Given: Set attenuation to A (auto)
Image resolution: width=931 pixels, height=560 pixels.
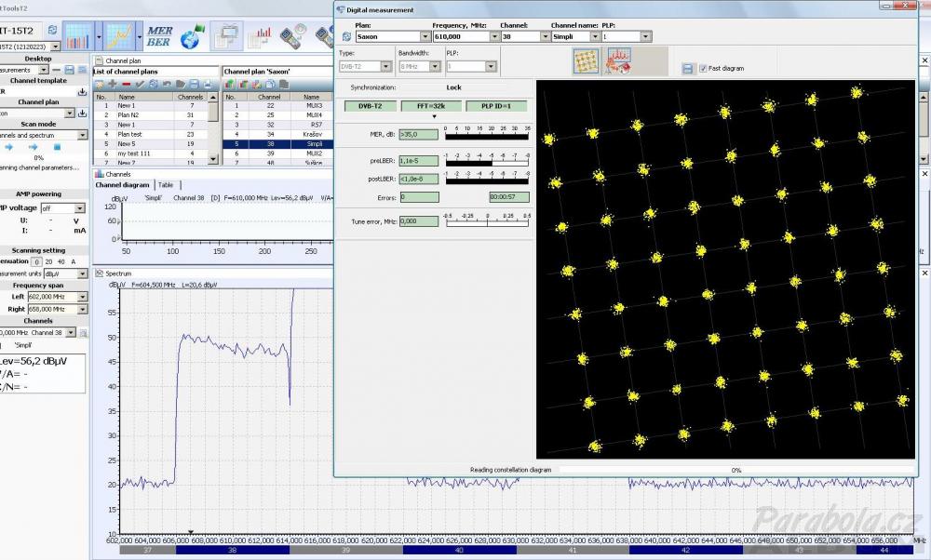Looking at the screenshot, I should click(74, 261).
